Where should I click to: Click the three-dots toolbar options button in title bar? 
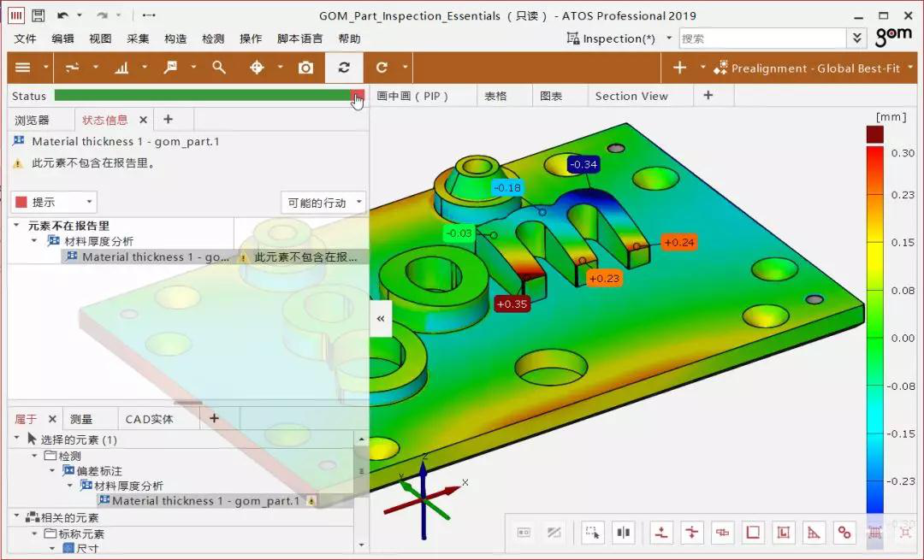149,15
